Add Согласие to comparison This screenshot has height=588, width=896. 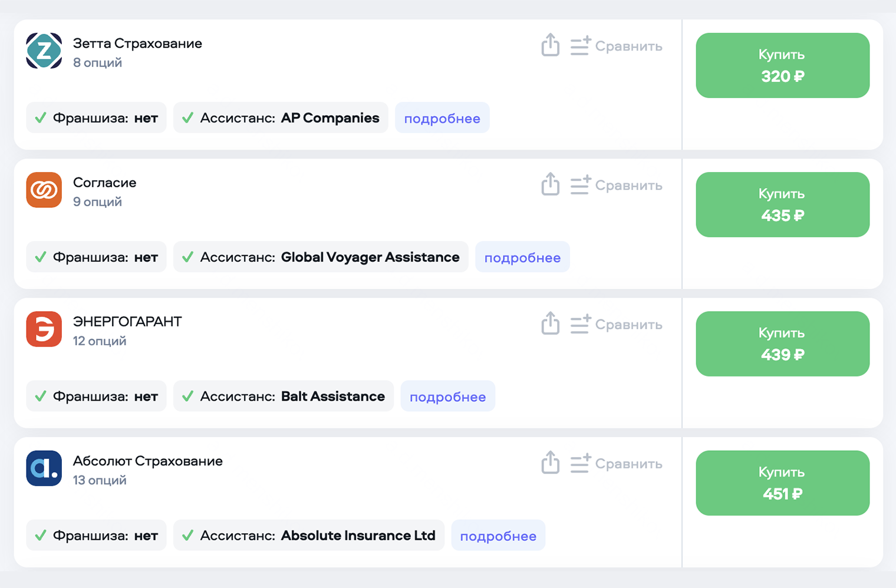click(x=616, y=185)
